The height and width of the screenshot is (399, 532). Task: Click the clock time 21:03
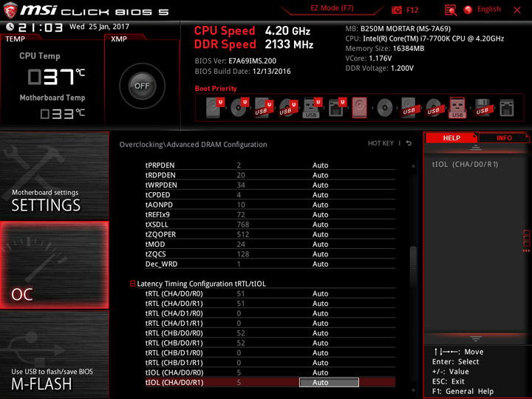(41, 27)
